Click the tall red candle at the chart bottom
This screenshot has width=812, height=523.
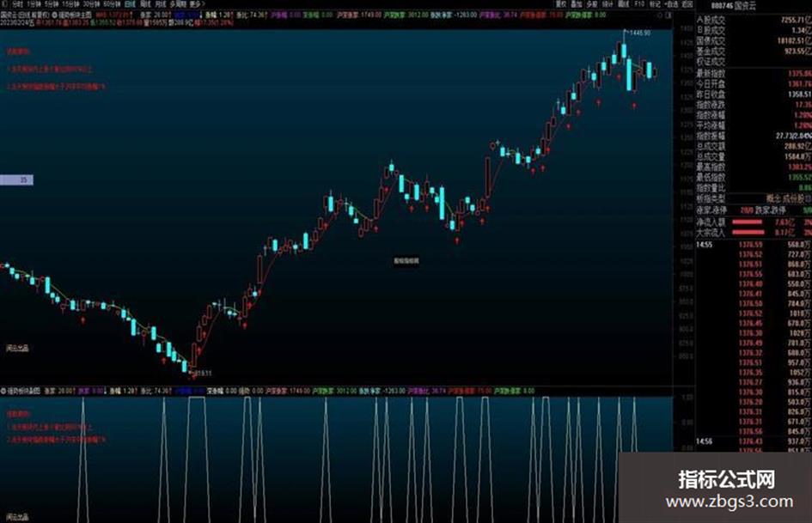[193, 355]
